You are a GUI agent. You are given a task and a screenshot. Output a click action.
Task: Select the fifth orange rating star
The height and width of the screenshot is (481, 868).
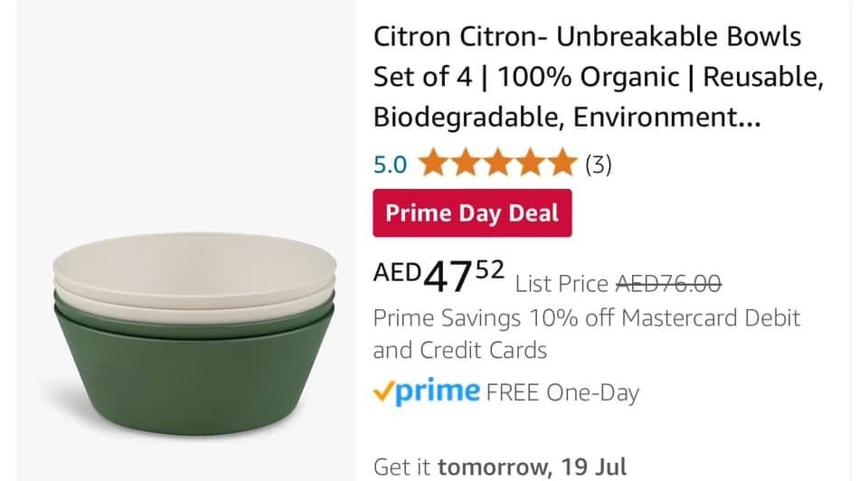pyautogui.click(x=562, y=163)
